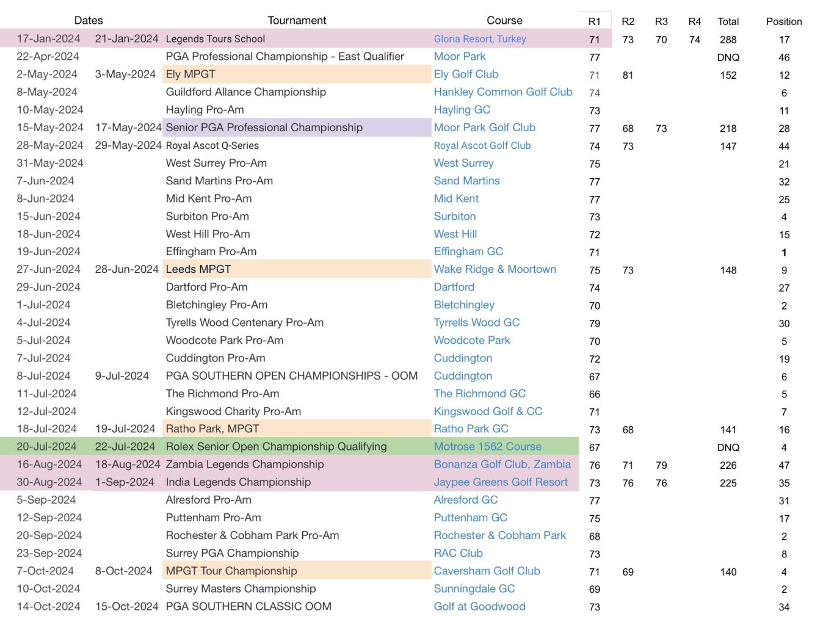This screenshot has width=834, height=644.
Task: Click the Position column header
Action: [785, 21]
